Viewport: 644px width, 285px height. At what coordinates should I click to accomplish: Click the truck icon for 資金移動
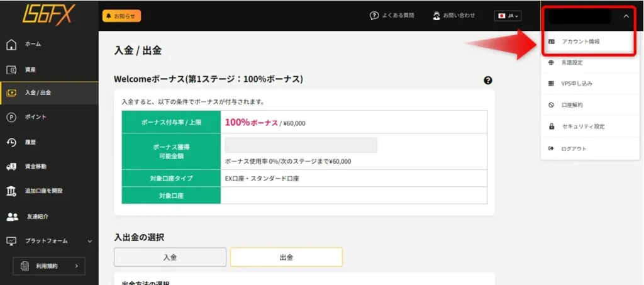11,167
